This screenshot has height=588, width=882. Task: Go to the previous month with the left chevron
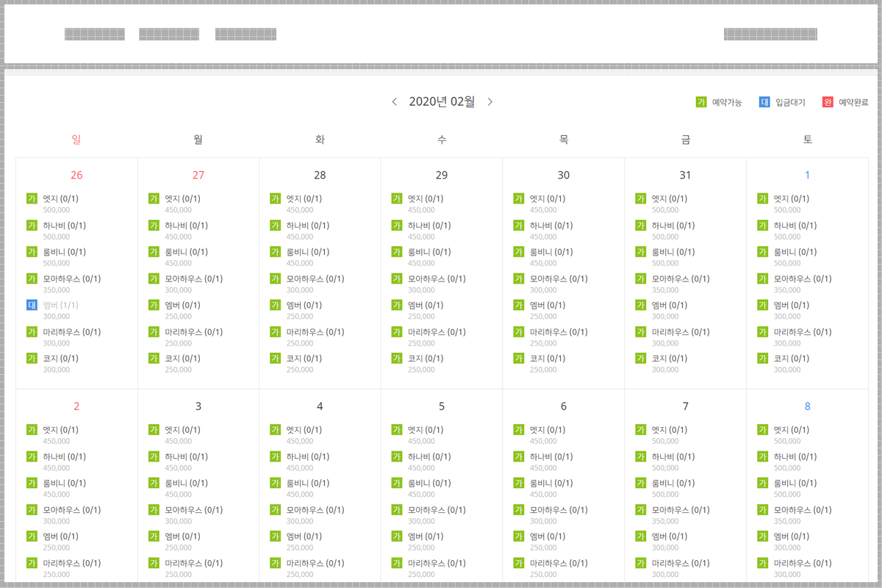point(395,101)
